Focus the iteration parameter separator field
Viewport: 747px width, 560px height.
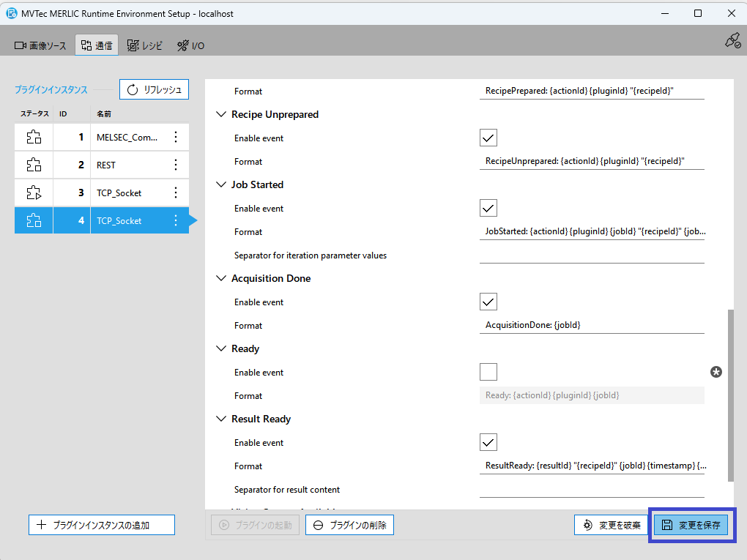592,255
